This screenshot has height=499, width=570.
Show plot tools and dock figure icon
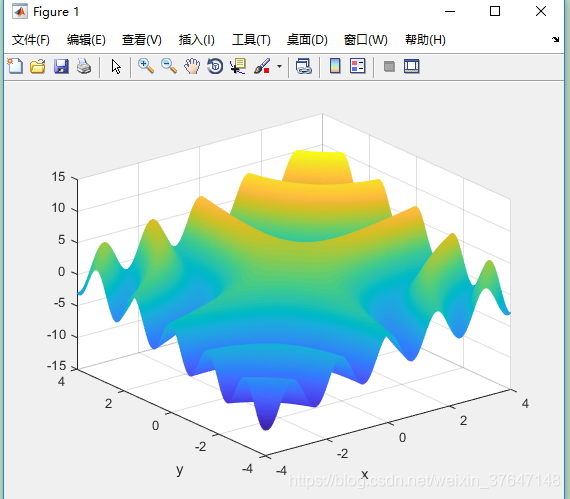pyautogui.click(x=412, y=67)
